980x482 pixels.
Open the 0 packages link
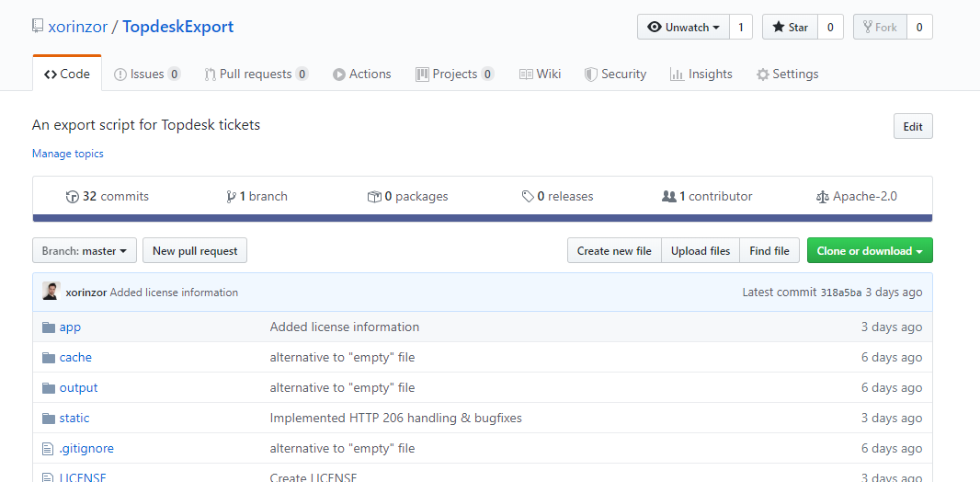(x=407, y=196)
